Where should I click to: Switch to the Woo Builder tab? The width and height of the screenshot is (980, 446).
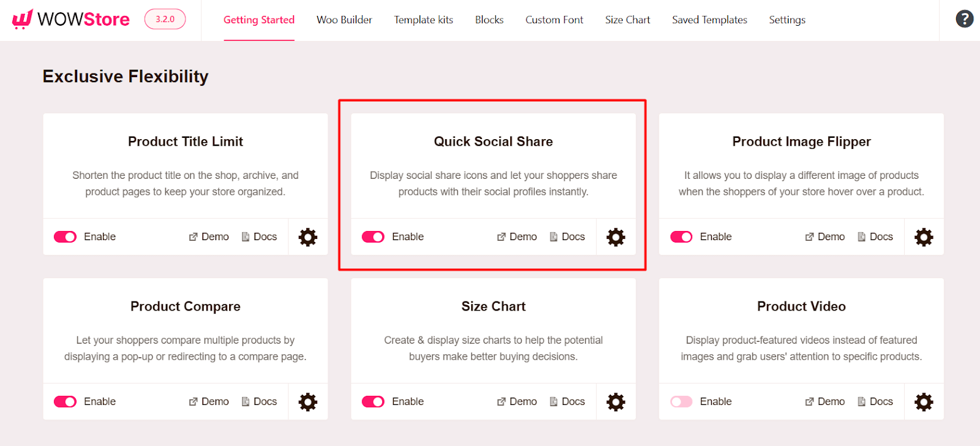[344, 20]
